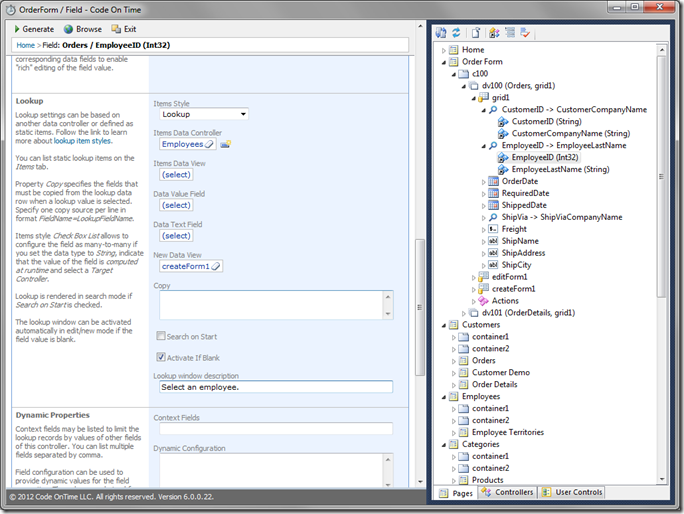The width and height of the screenshot is (684, 514).
Task: Click the Generate toolbar button
Action: coord(32,29)
